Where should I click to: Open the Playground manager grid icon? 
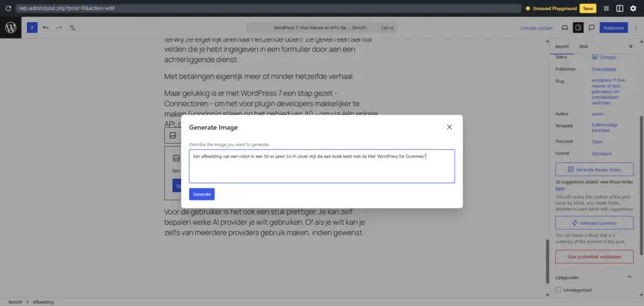click(606, 8)
